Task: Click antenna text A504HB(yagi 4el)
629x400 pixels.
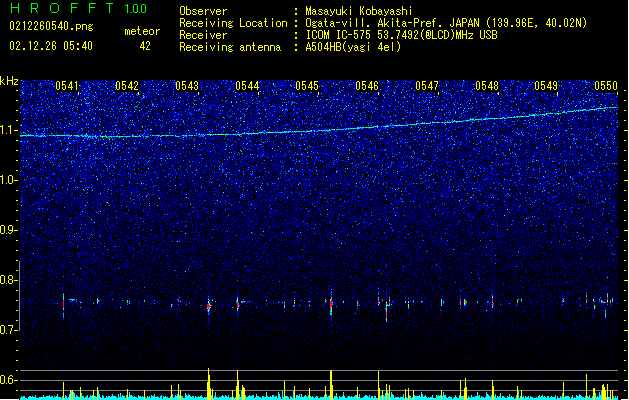Action: pyautogui.click(x=353, y=47)
